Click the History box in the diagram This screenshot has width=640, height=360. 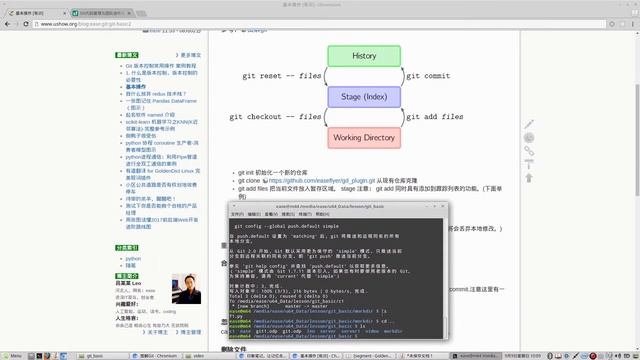(364, 56)
